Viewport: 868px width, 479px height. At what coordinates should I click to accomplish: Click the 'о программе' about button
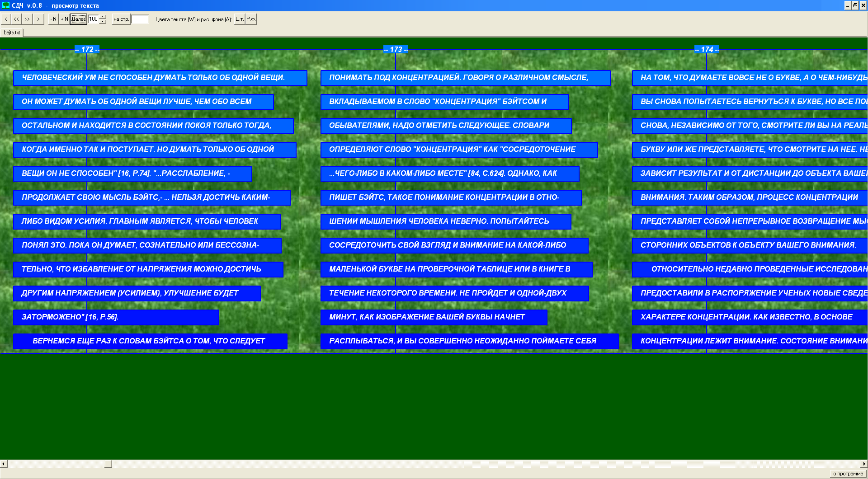(848, 474)
